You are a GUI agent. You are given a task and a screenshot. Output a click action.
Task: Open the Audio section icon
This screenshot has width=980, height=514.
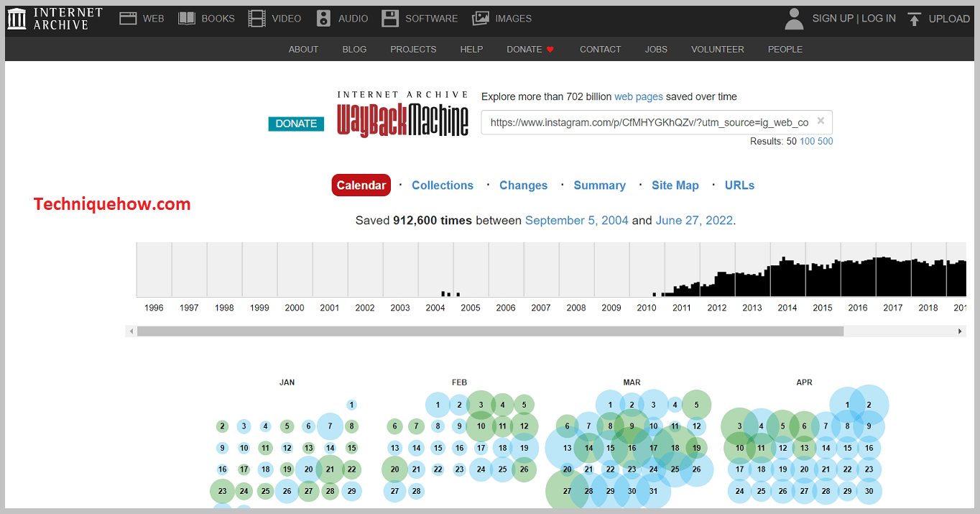[323, 19]
